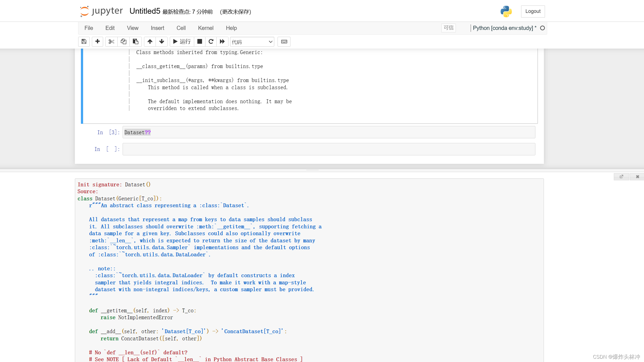Click the save and checkpoint icon
The width and height of the screenshot is (644, 362).
tap(84, 42)
